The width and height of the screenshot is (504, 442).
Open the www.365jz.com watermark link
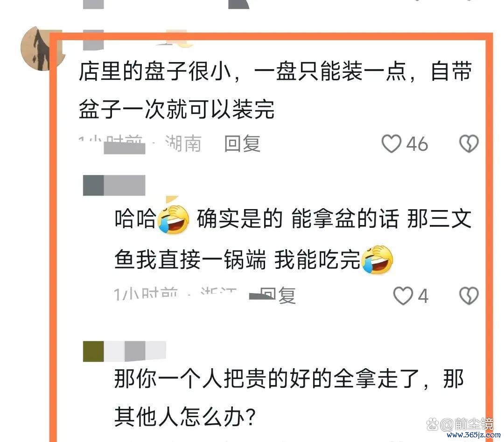click(x=474, y=435)
